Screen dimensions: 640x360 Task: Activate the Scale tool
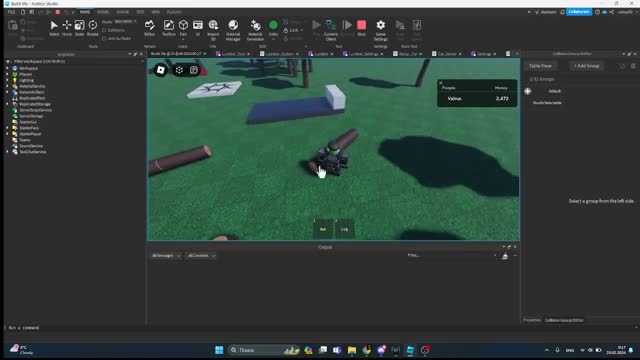point(79,28)
